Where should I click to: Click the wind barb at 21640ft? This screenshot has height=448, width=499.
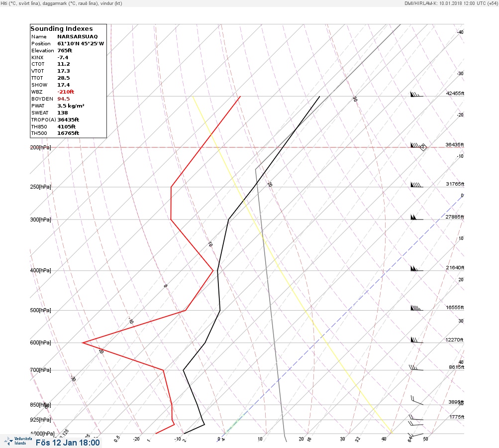[x=416, y=268]
